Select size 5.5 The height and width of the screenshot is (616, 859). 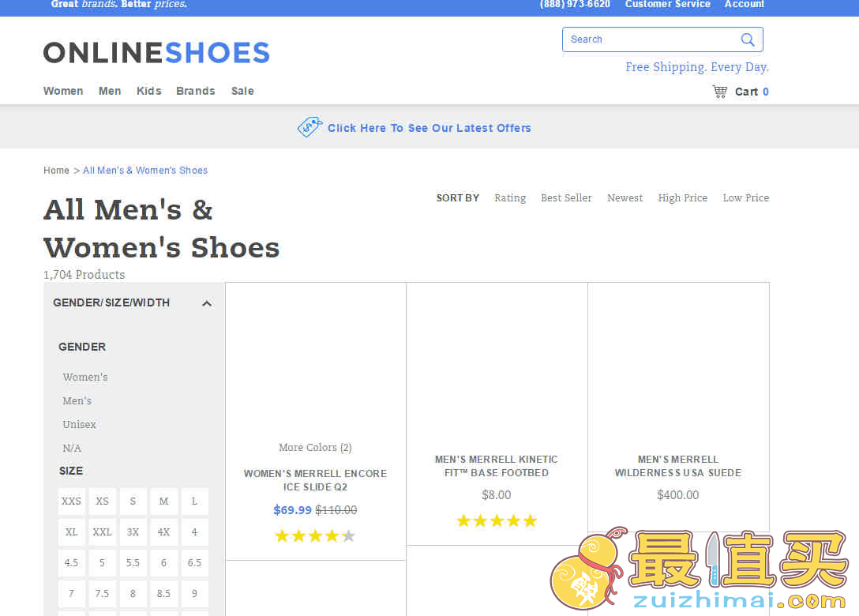133,562
